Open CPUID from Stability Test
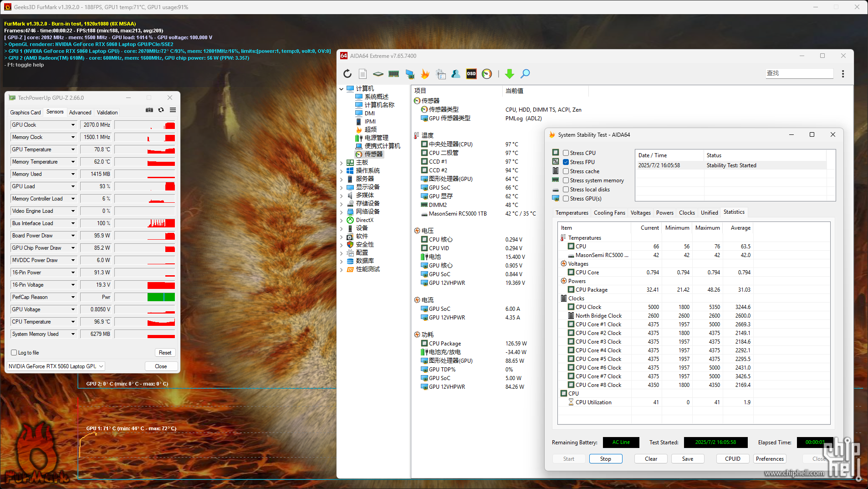The image size is (868, 489). pyautogui.click(x=733, y=459)
